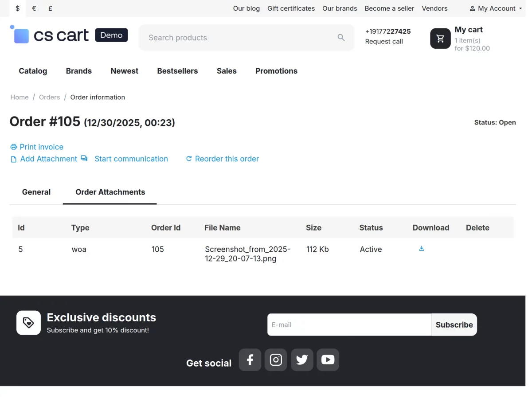Open the Facebook social icon
Viewport: 532px width, 418px height.
point(250,360)
